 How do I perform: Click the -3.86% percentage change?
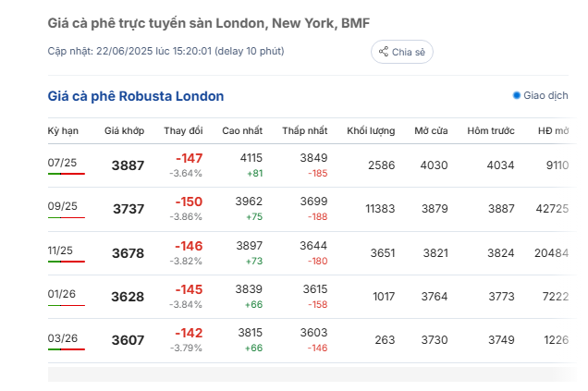point(186,216)
